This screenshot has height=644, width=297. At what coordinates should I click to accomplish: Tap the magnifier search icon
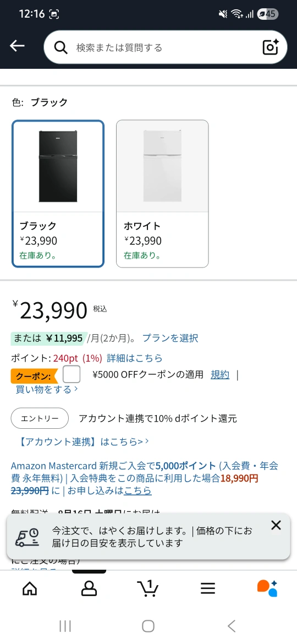tap(61, 48)
